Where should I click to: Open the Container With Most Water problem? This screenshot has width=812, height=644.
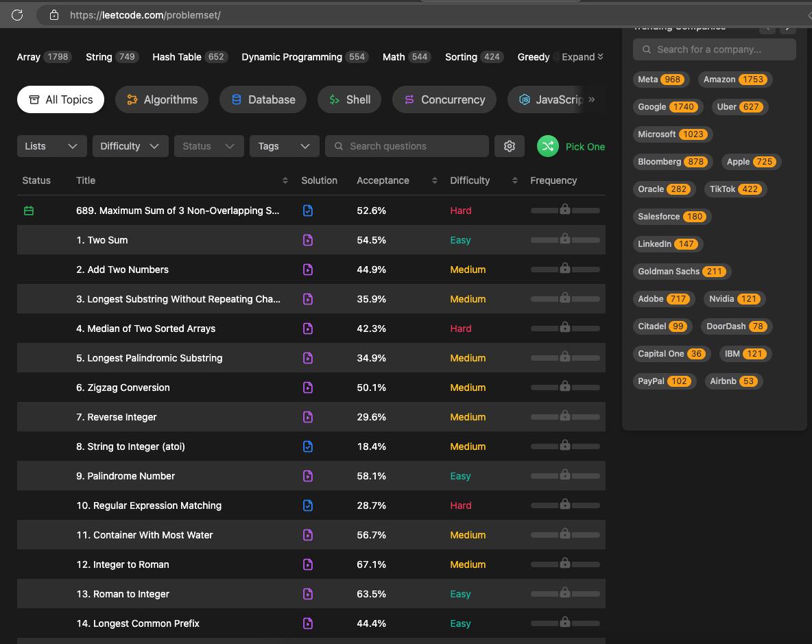(145, 535)
